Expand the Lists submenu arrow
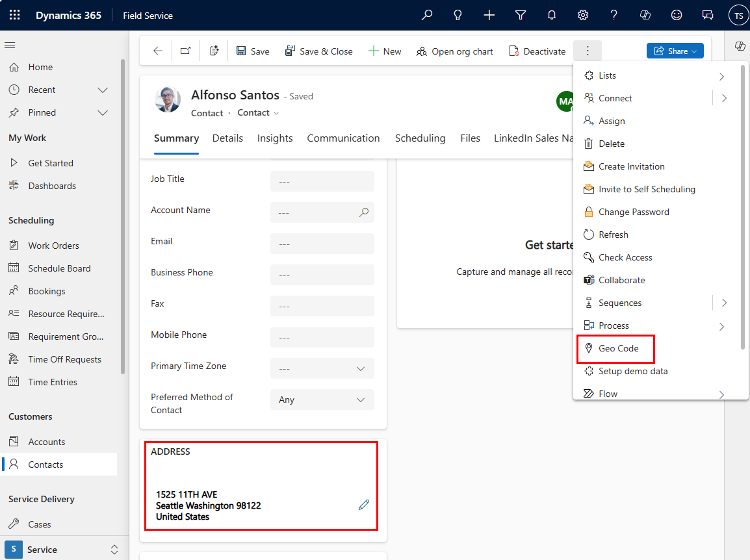750x560 pixels. pyautogui.click(x=721, y=76)
